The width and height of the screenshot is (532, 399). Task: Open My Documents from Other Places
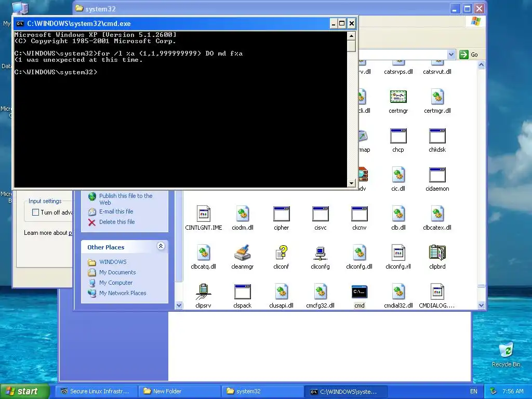(x=117, y=272)
